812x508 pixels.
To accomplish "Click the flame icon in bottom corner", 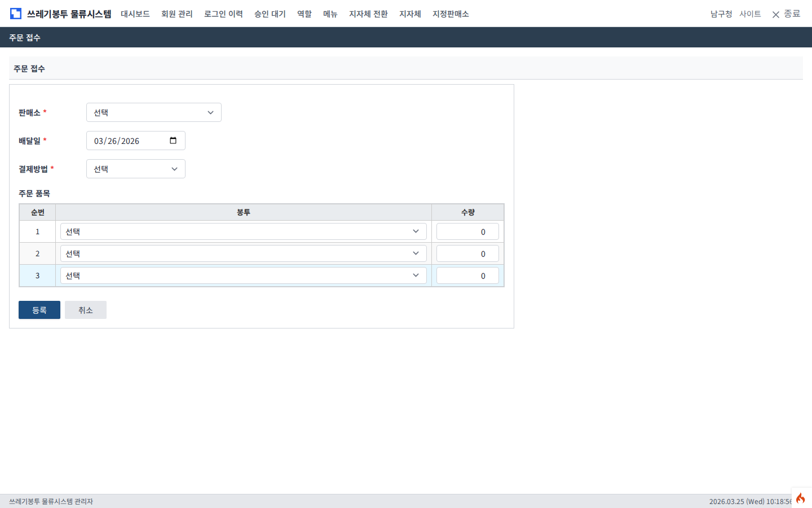I will 801,498.
